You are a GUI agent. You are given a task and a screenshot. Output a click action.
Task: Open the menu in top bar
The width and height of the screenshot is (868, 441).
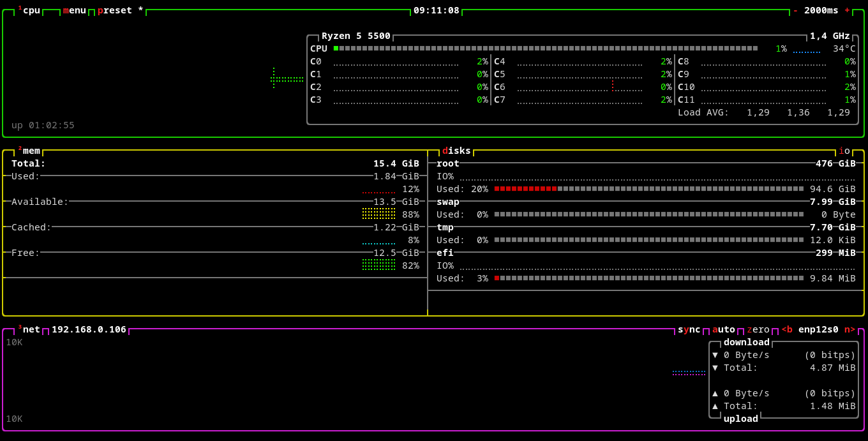75,10
